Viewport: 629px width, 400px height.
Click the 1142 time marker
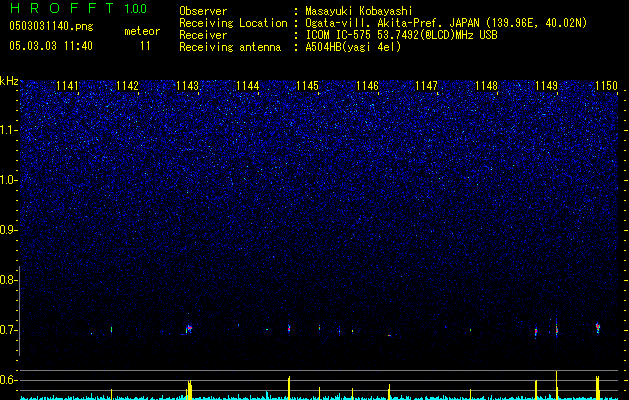128,86
